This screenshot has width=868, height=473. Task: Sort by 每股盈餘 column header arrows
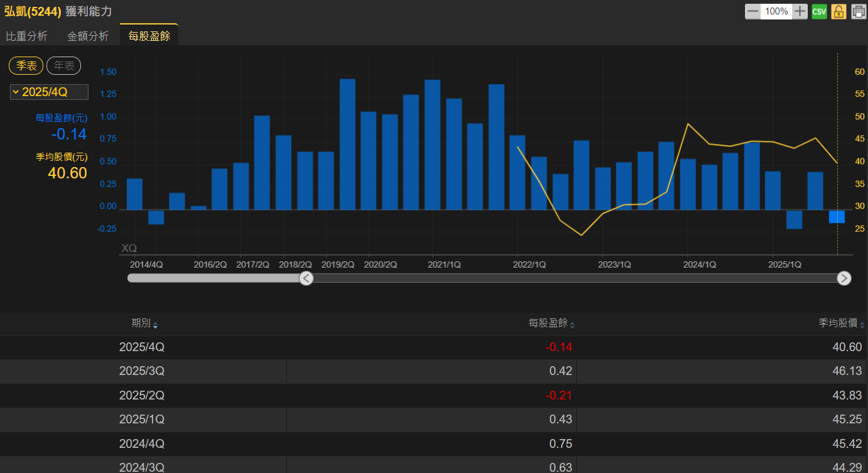[572, 325]
